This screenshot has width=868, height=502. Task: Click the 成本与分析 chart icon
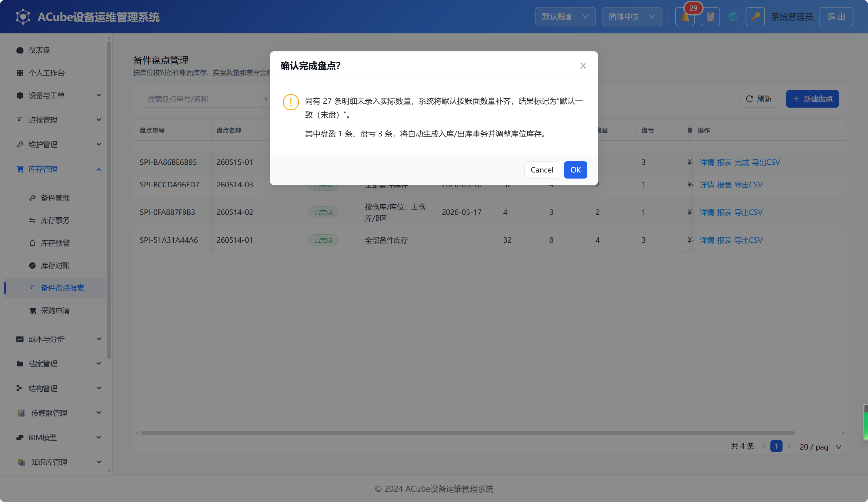(20, 339)
